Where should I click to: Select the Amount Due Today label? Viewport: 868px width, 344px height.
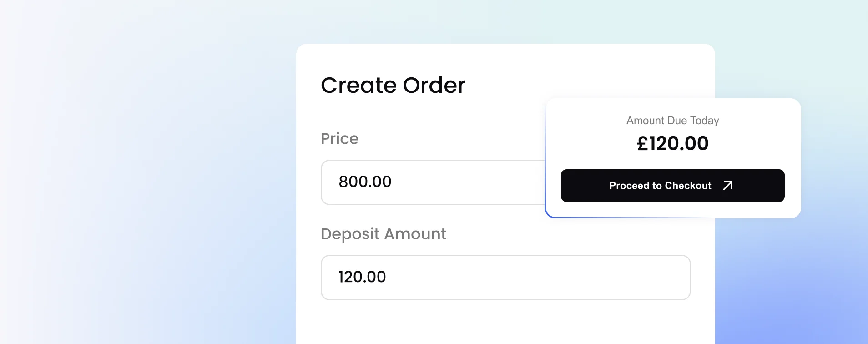672,120
